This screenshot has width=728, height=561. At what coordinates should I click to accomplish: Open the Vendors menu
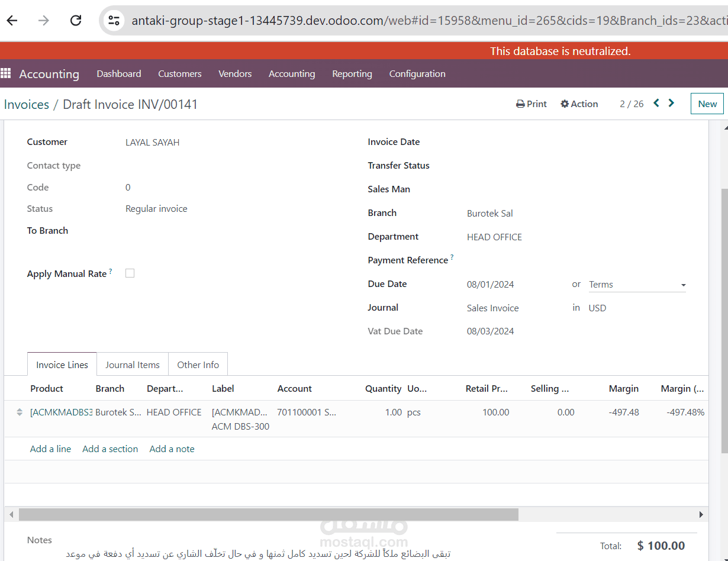tap(235, 73)
